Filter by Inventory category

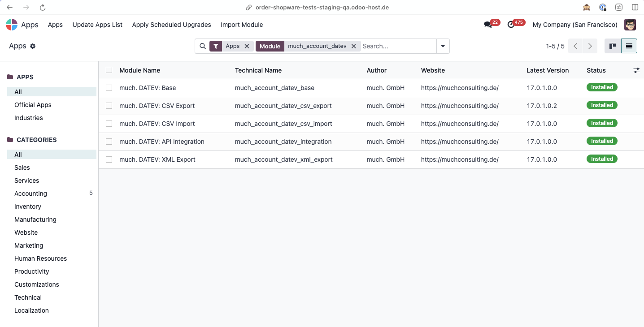pyautogui.click(x=52, y=207)
